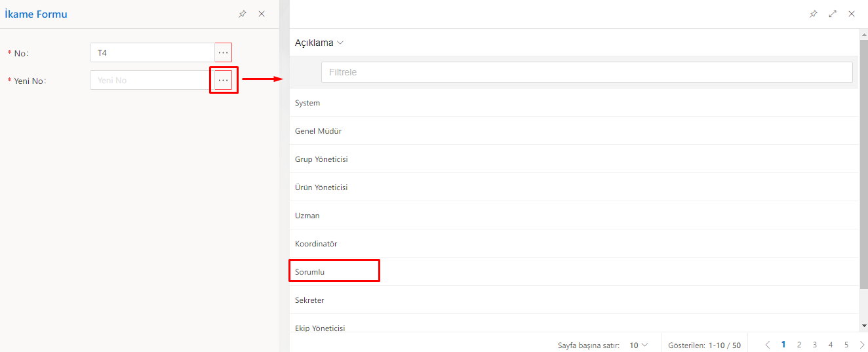Screen dimensions: 868x352
Task: Jump to page 5
Action: coord(846,345)
